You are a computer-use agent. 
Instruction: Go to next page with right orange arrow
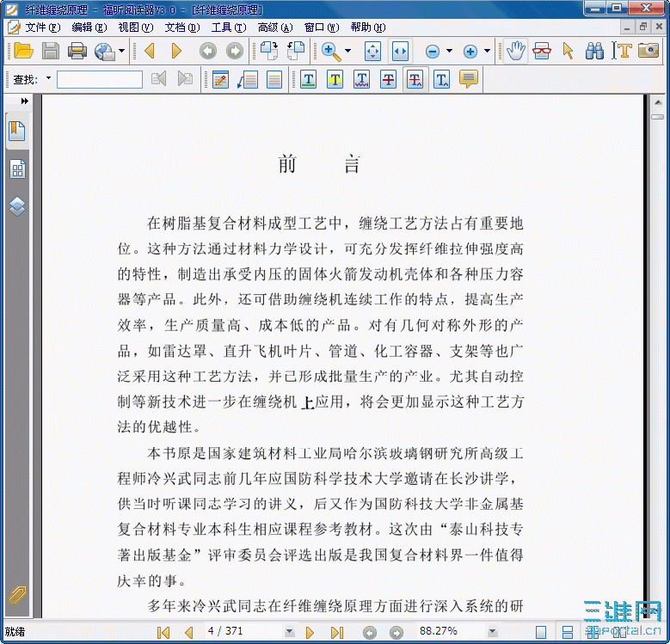176,52
